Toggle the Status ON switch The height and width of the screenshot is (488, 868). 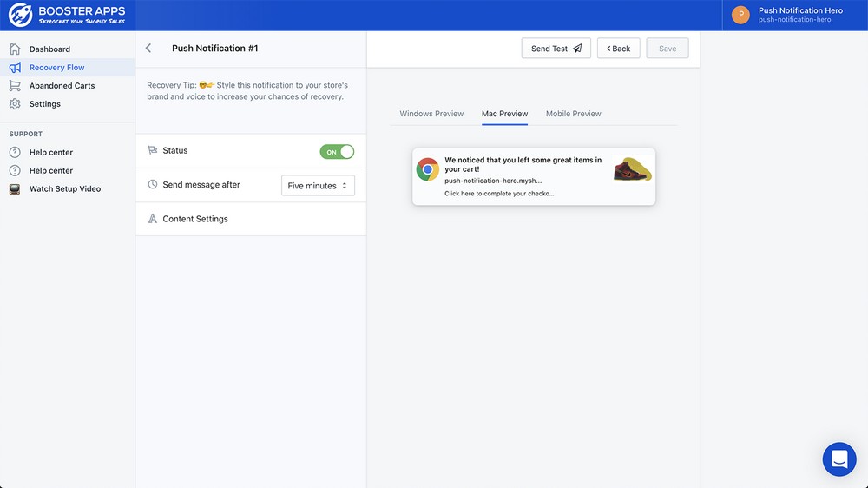click(337, 152)
